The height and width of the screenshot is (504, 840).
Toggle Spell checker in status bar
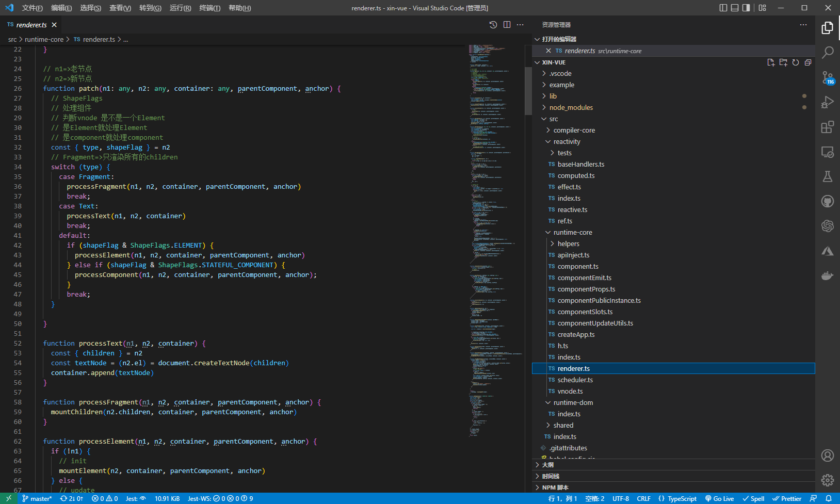pyautogui.click(x=753, y=498)
